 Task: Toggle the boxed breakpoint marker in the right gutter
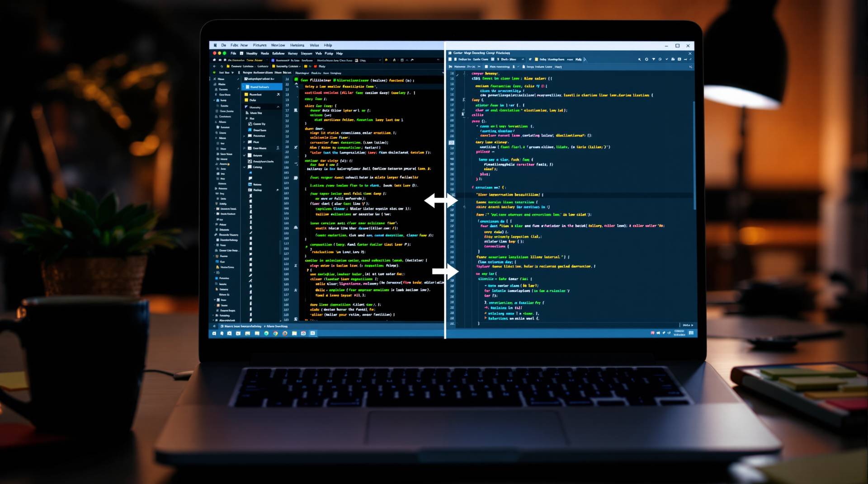(451, 142)
